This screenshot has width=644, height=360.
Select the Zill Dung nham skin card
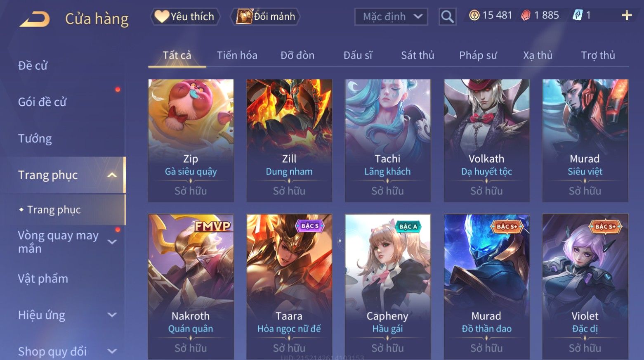[x=289, y=140]
